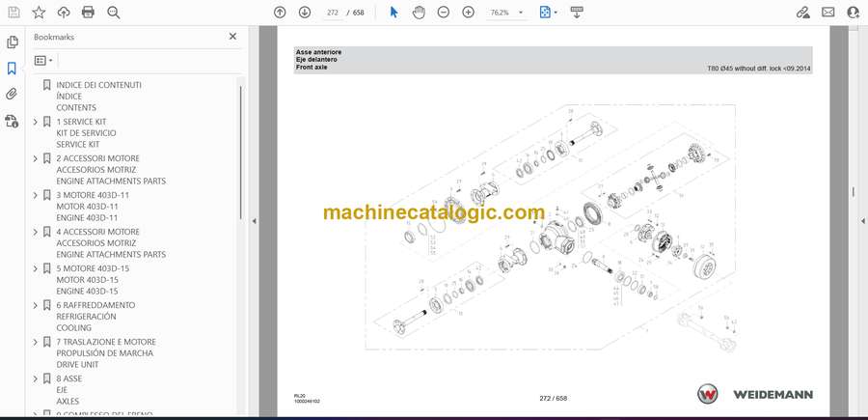Select the hand pan tool
868x420 pixels.
point(419,13)
